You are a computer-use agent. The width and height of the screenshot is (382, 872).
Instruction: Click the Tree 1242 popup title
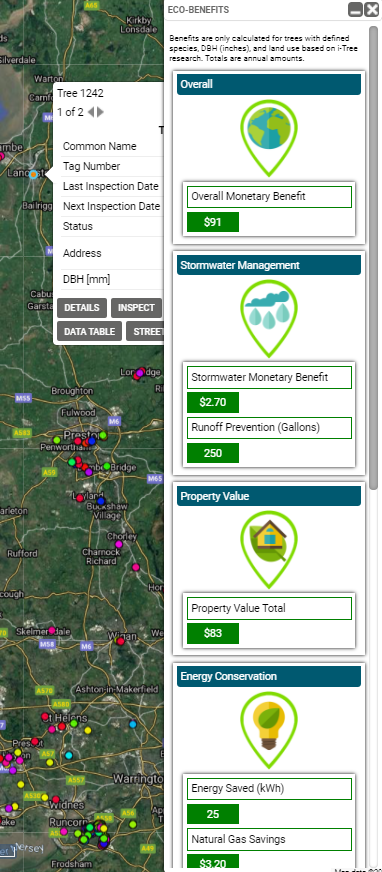[81, 93]
